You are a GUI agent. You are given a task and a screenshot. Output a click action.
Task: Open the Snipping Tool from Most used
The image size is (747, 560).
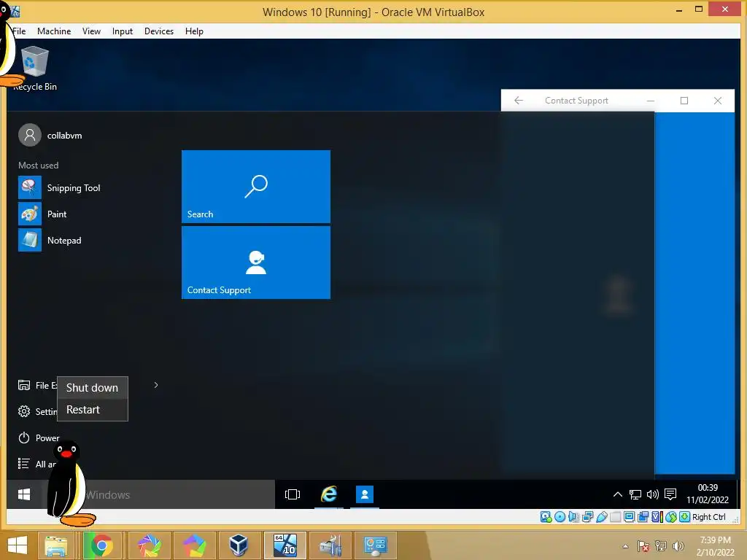[60, 187]
